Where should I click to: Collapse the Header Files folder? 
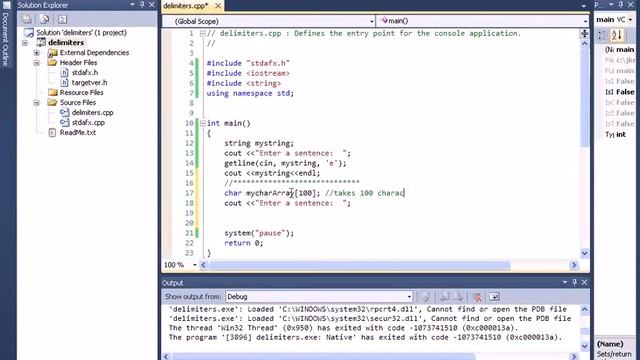pos(37,62)
